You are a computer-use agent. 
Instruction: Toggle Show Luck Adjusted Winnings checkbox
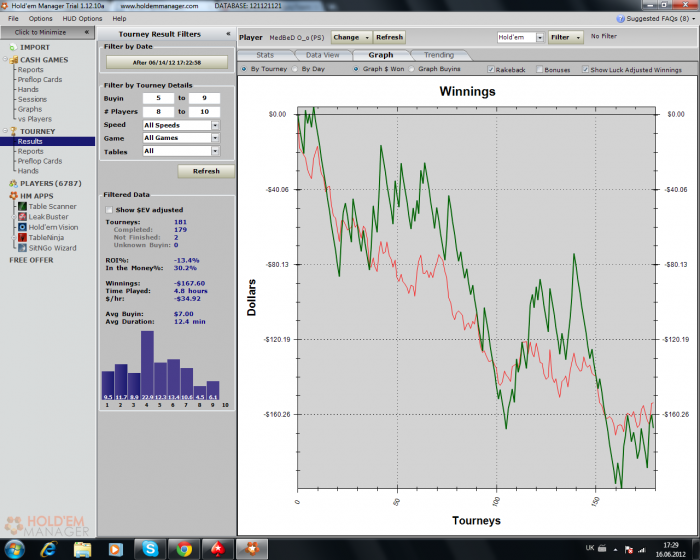[x=585, y=70]
